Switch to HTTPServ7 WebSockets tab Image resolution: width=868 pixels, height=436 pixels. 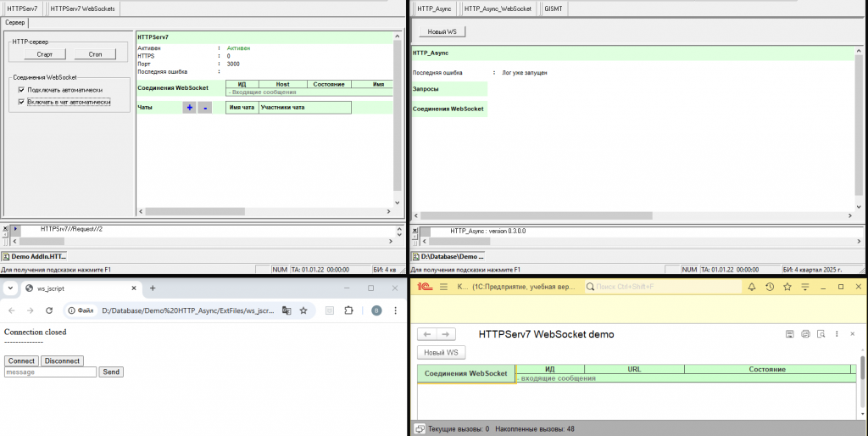83,8
